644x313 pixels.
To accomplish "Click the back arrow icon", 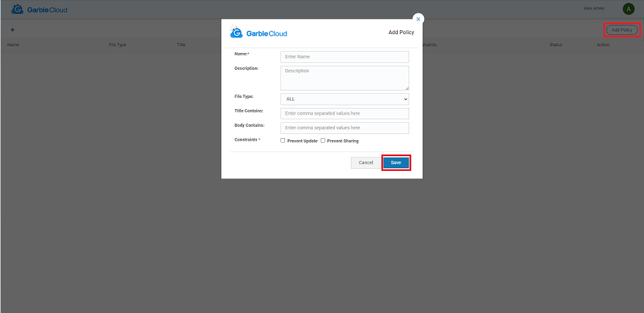I will [13, 30].
